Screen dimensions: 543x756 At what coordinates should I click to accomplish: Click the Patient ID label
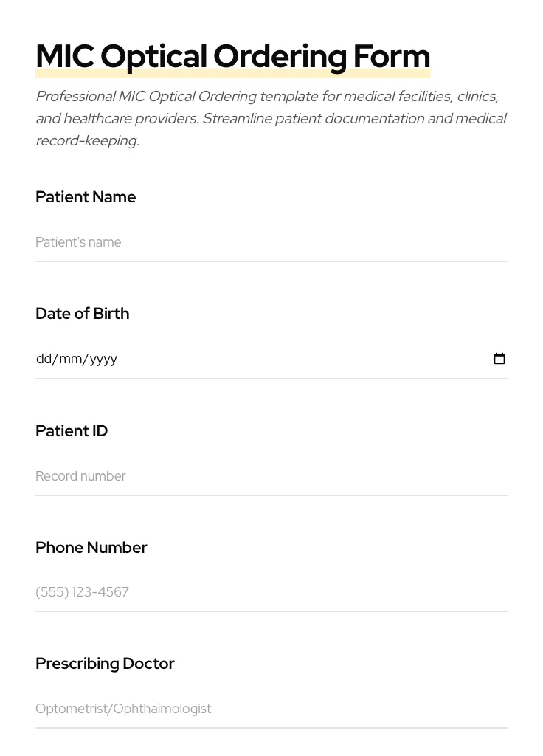click(x=72, y=431)
